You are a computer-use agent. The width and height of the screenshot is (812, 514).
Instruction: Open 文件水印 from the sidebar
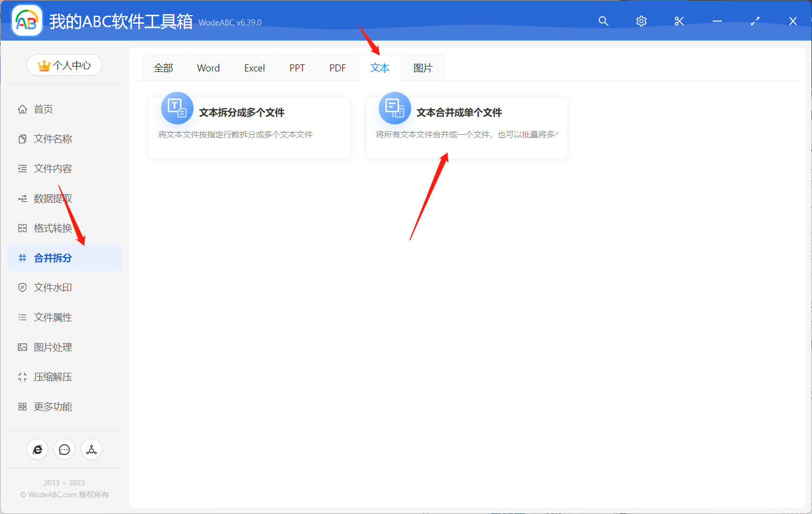point(51,287)
